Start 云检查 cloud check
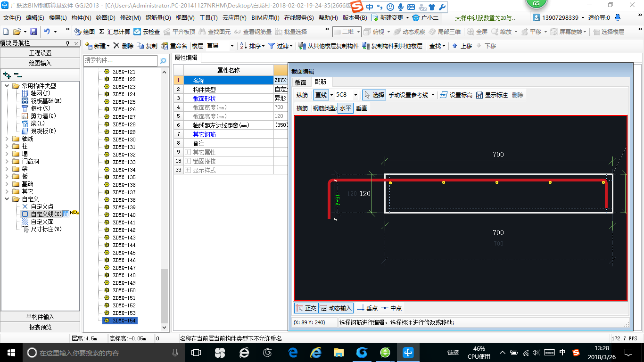644x362 pixels. (x=147, y=32)
